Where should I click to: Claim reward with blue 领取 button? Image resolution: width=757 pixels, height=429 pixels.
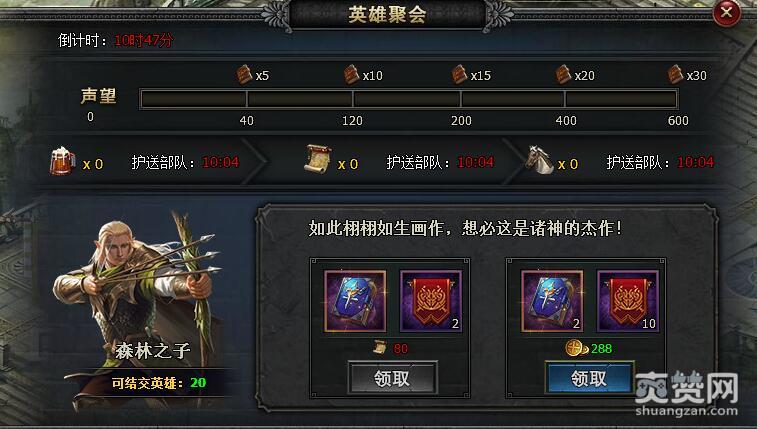tap(589, 378)
